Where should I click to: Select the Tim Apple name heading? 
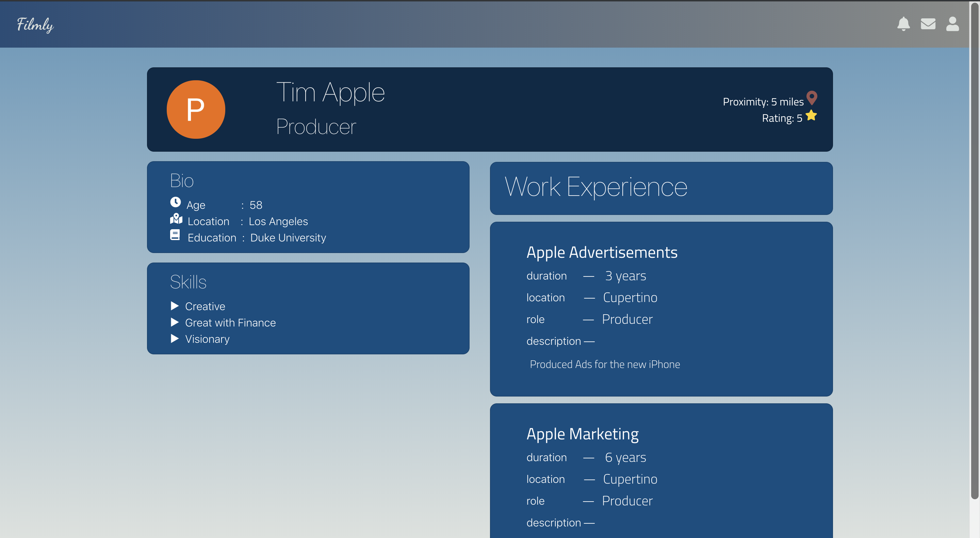pos(330,93)
